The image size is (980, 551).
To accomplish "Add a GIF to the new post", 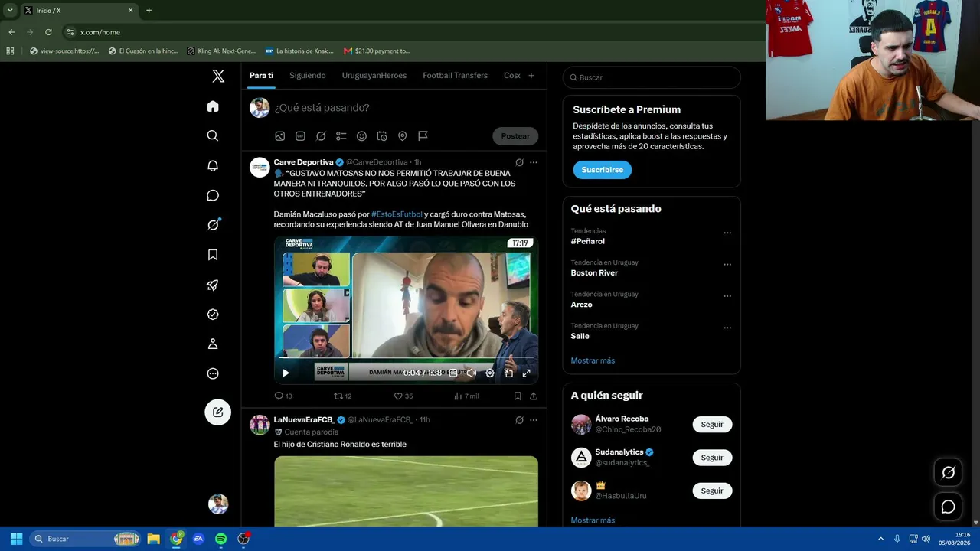I will (x=300, y=136).
